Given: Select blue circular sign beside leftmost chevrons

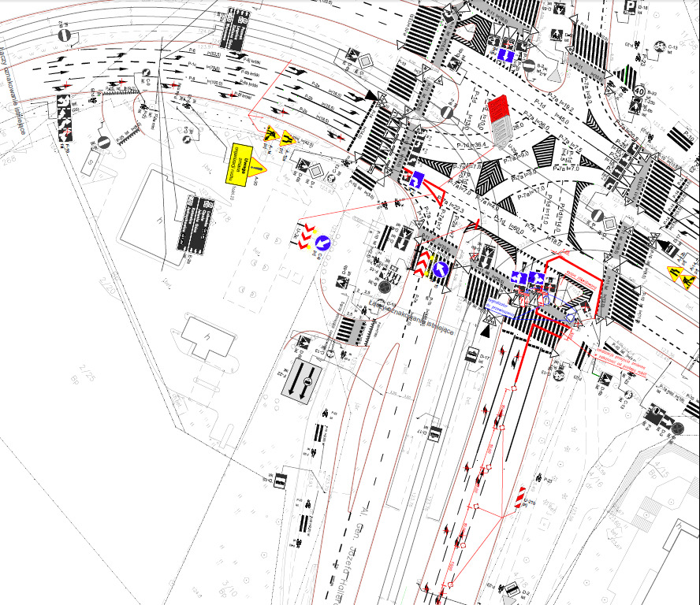Looking at the screenshot, I should pyautogui.click(x=322, y=243).
